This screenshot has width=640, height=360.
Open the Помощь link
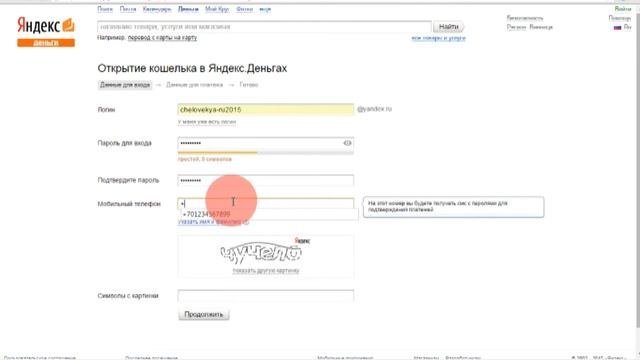click(620, 18)
